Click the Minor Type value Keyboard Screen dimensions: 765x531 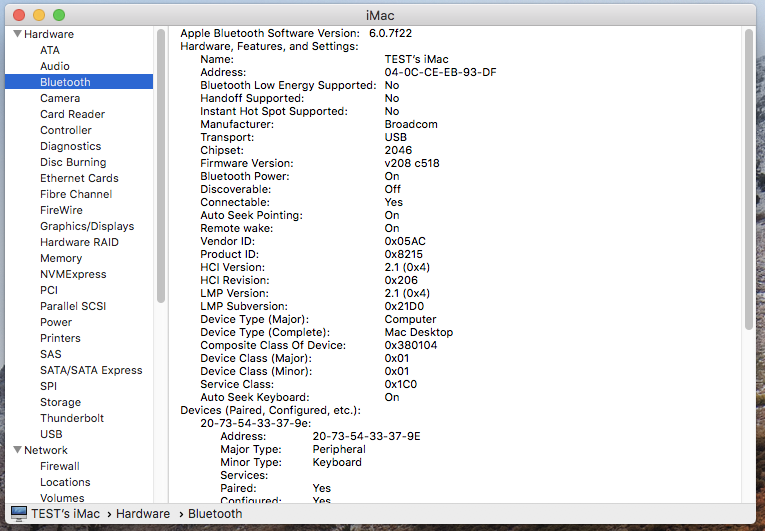(337, 462)
